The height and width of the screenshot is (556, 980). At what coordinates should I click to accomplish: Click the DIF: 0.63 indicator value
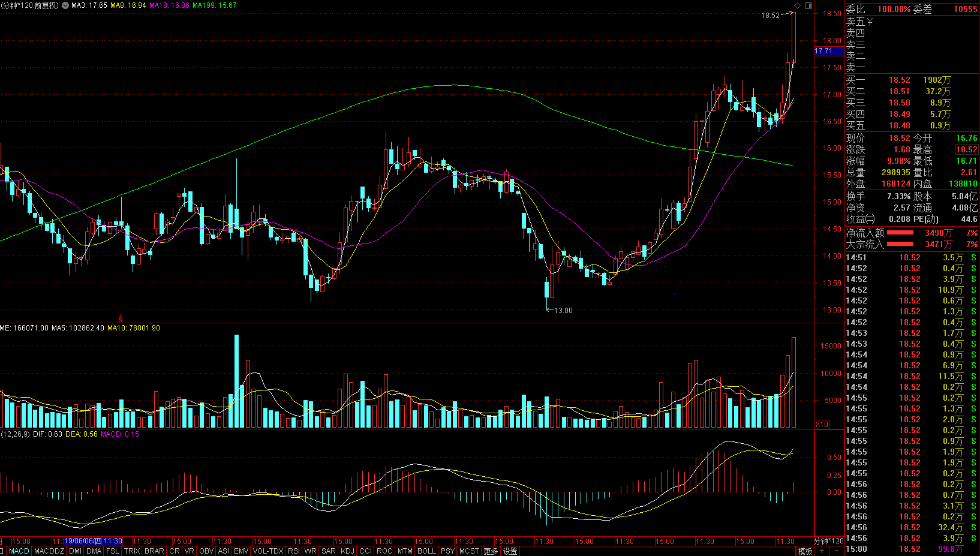[47, 434]
